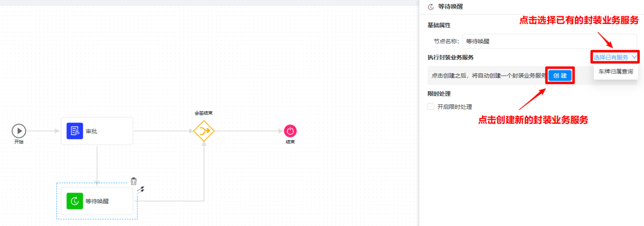This screenshot has width=644, height=226.
Task: Click the green 等待唤醒 clock node icon
Action: coord(74,201)
